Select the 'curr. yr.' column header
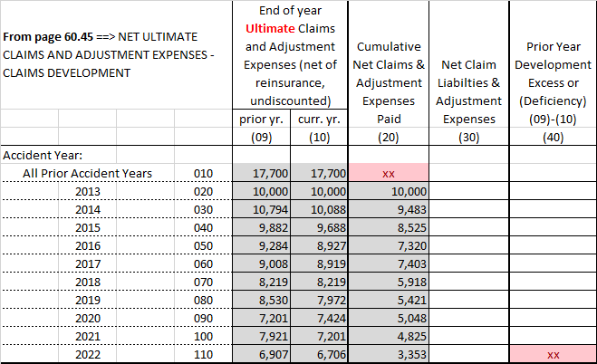The image size is (597, 364). click(x=320, y=119)
